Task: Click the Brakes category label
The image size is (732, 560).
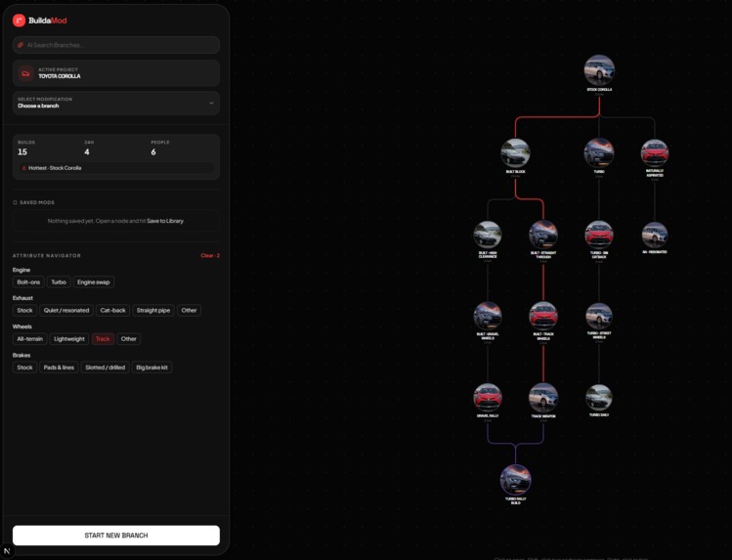Action: pyautogui.click(x=22, y=355)
